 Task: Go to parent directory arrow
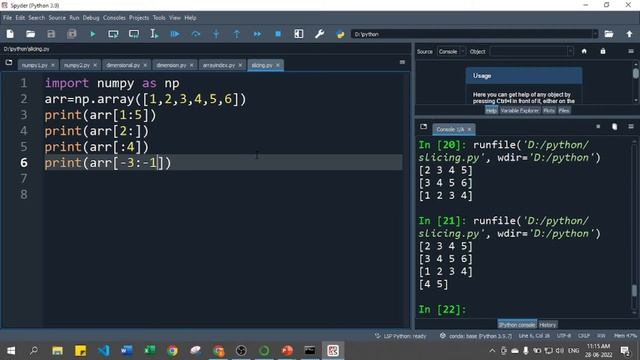click(629, 34)
